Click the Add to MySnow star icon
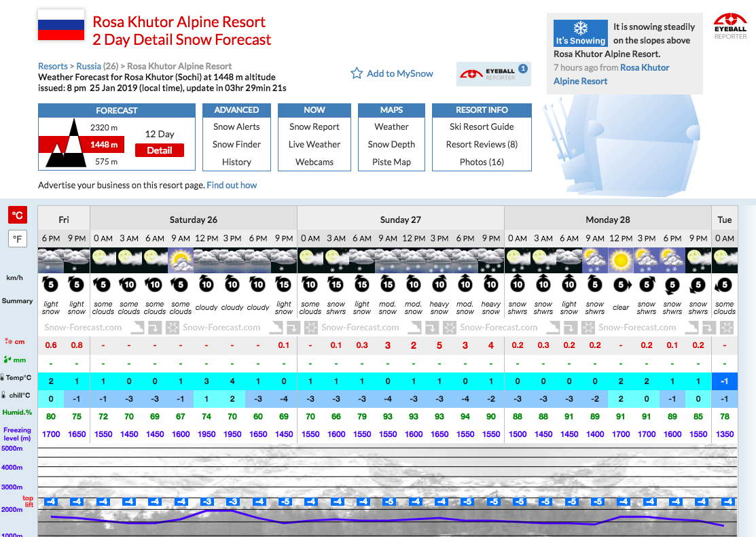Screen dimensions: 756x537 357,73
